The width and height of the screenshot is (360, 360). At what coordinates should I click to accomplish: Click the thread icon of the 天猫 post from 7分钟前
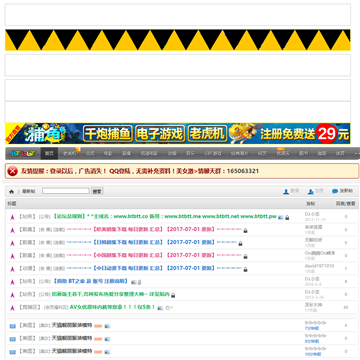[12, 326]
